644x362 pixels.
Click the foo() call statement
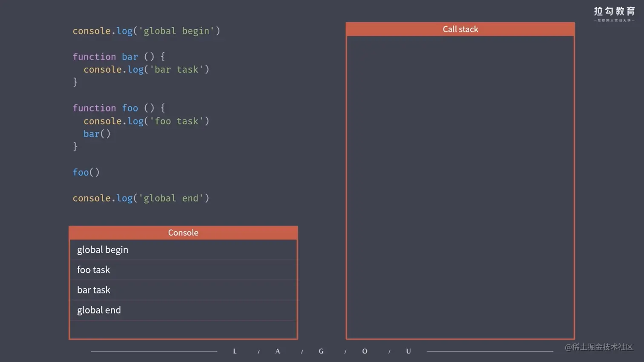pyautogui.click(x=86, y=172)
